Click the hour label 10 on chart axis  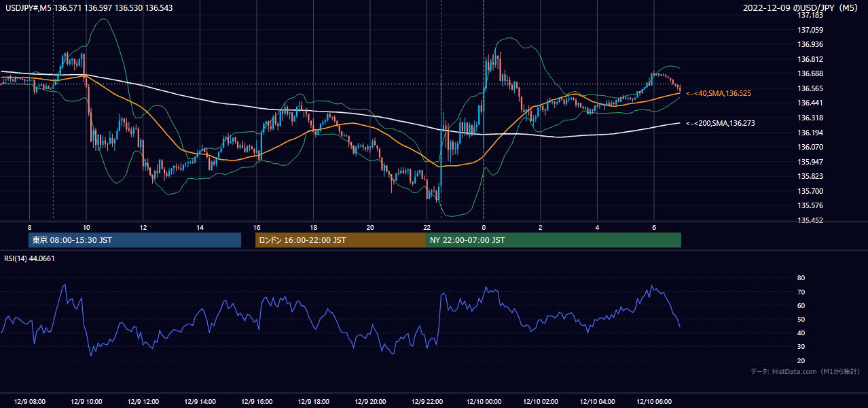(x=86, y=227)
